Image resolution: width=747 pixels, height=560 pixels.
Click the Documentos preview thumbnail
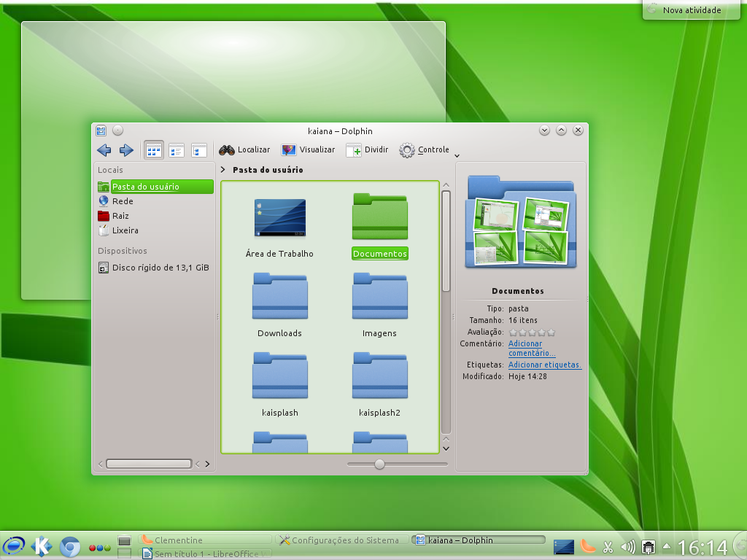click(x=521, y=222)
